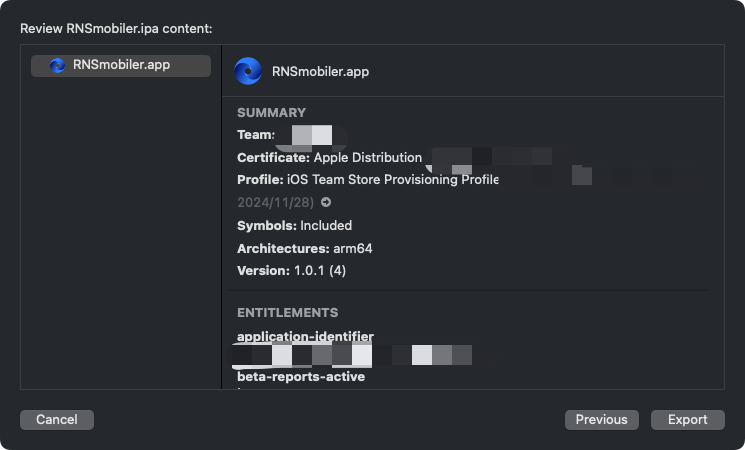
Task: Click the Review RNSmobiler.ipa content title
Action: (x=116, y=29)
